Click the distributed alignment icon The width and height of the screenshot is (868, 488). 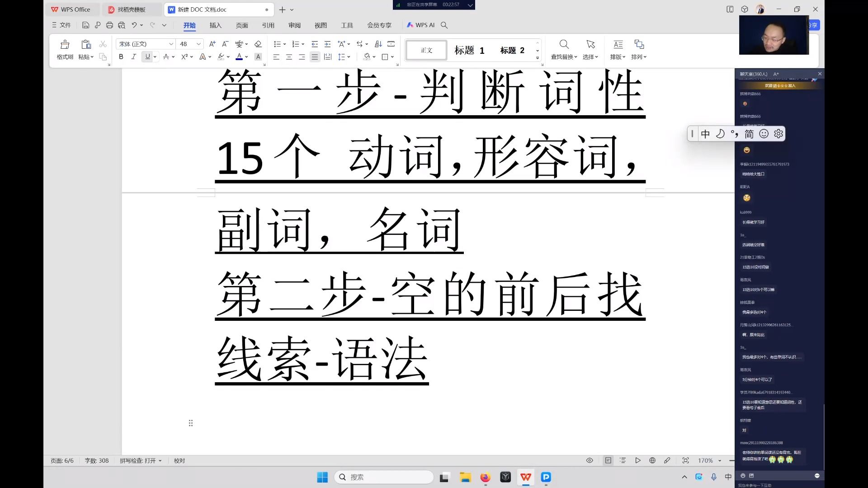328,57
